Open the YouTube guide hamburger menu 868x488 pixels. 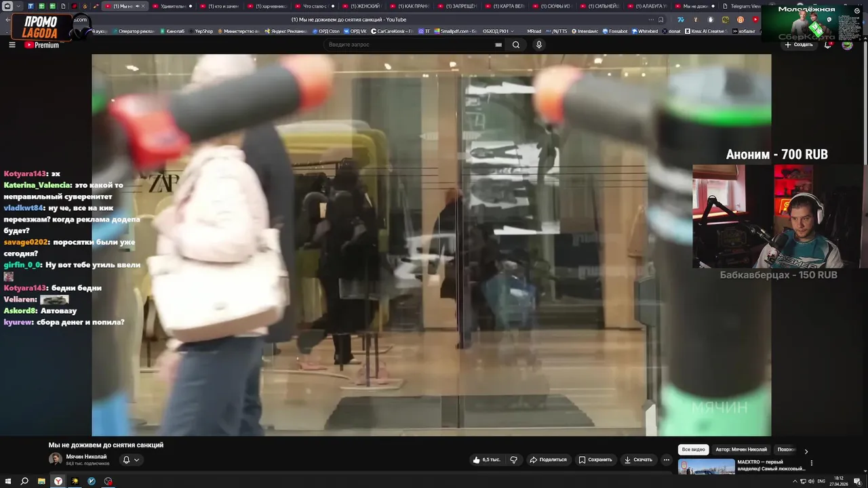[x=12, y=45]
